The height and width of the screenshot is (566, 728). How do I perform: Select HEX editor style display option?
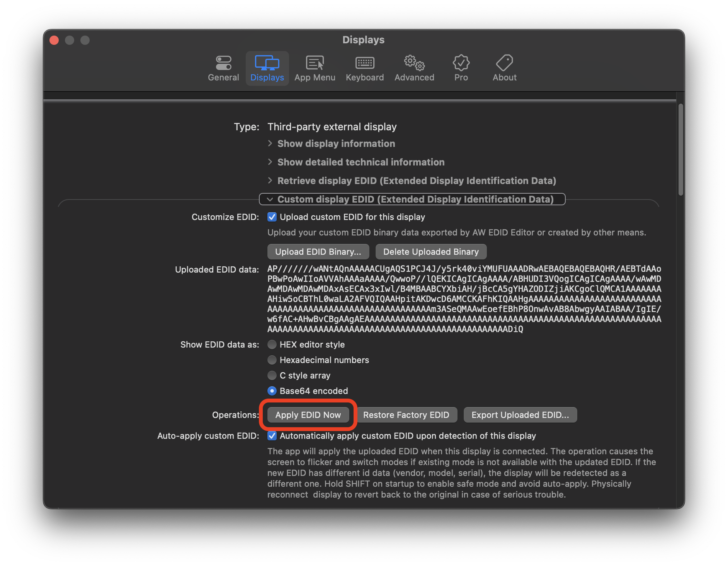click(x=272, y=344)
